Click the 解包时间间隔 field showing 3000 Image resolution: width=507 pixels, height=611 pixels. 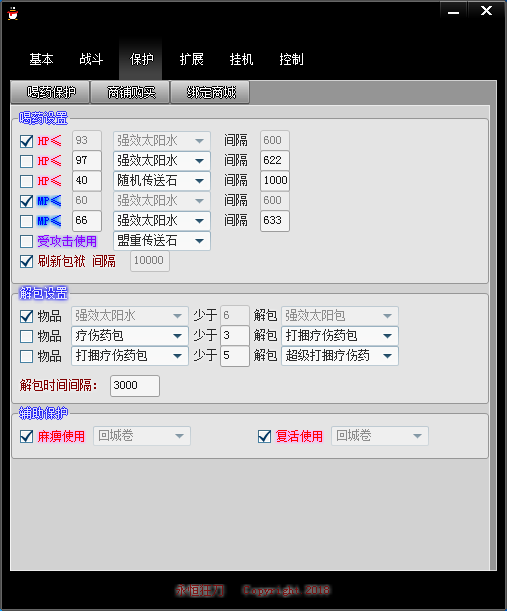pos(135,386)
